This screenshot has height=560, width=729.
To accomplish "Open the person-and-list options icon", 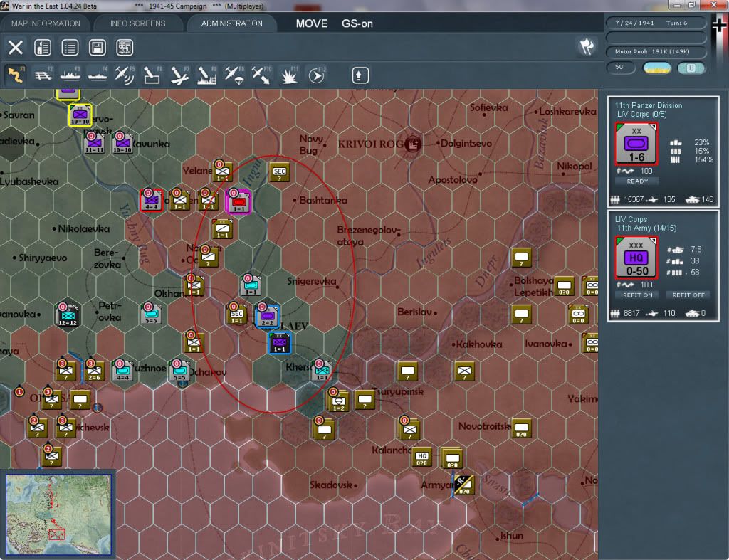I will [43, 48].
